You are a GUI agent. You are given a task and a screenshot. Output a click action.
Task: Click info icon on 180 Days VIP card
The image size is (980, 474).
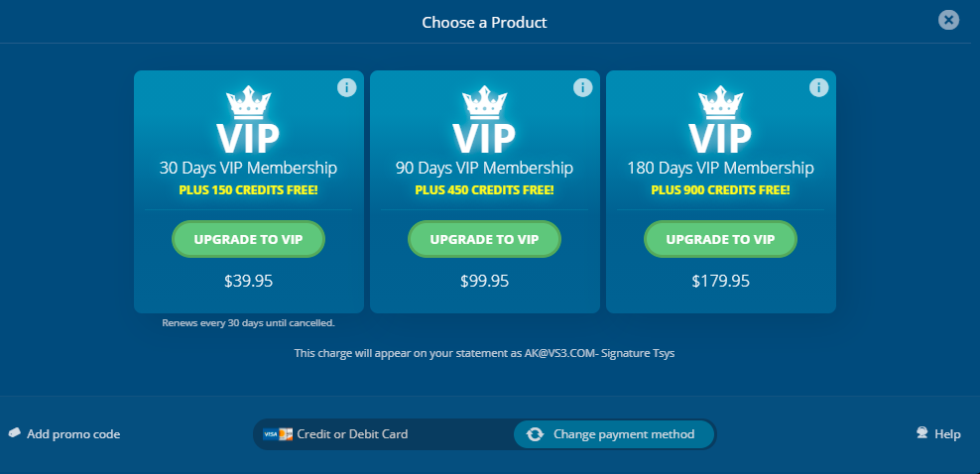pos(818,87)
